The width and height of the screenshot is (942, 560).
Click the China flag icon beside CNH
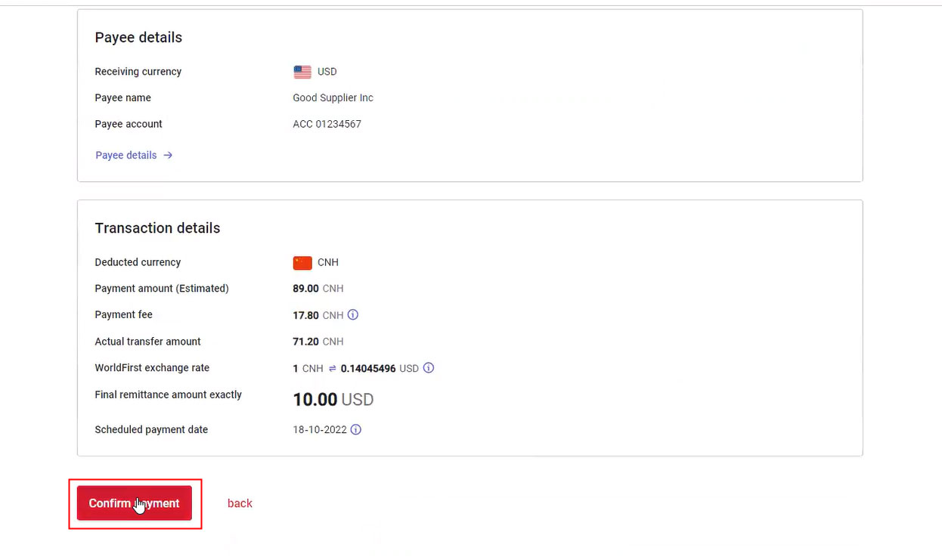pyautogui.click(x=302, y=263)
